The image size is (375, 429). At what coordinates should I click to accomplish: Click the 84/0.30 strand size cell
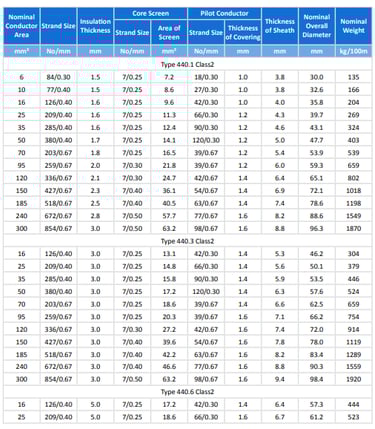[x=58, y=77]
